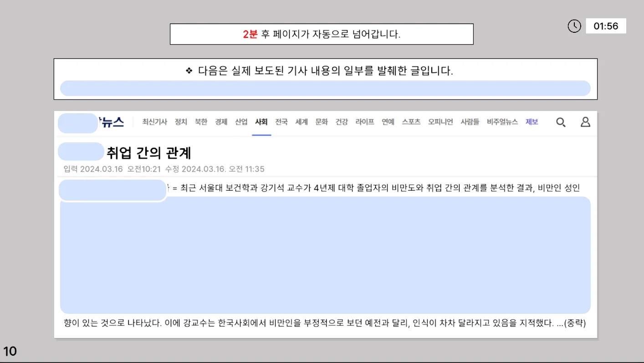Viewport: 644px width, 363px height.
Task: Click the page number 10
Action: click(10, 351)
